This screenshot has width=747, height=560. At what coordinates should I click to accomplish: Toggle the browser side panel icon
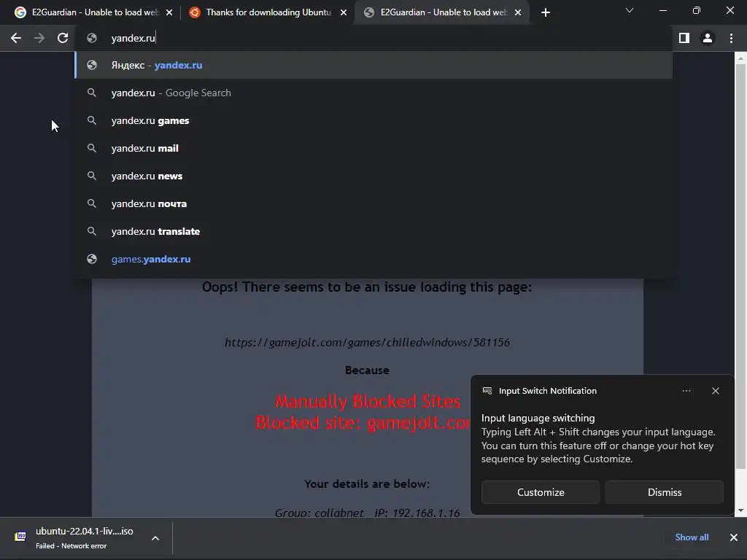tap(684, 38)
